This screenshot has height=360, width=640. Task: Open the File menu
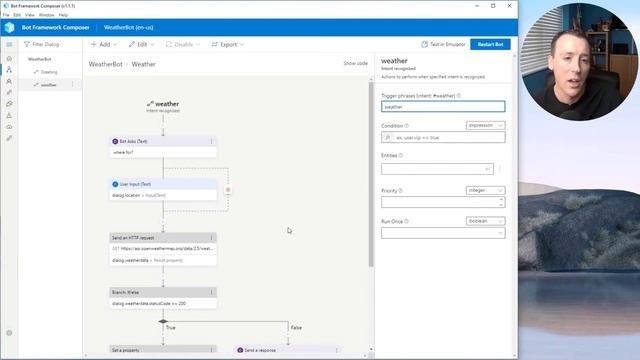[x=6, y=15]
